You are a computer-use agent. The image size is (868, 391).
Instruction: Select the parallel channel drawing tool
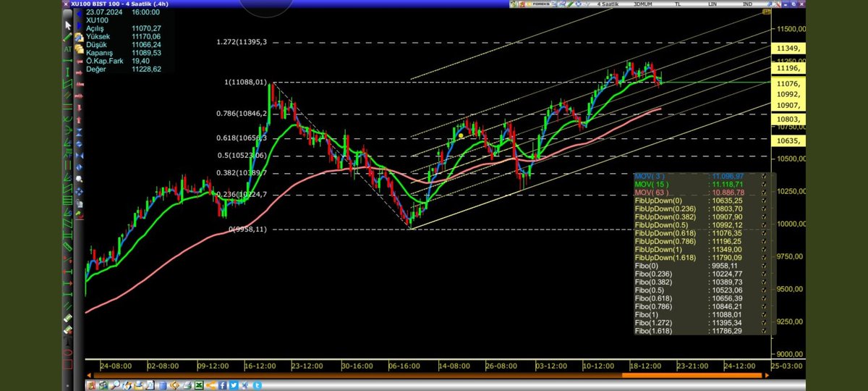pos(67,83)
